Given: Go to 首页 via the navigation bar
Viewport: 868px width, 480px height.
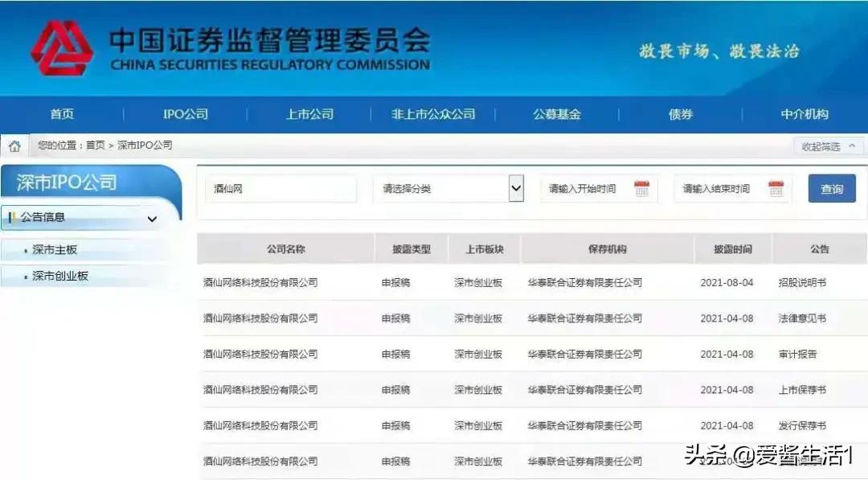Looking at the screenshot, I should point(62,113).
